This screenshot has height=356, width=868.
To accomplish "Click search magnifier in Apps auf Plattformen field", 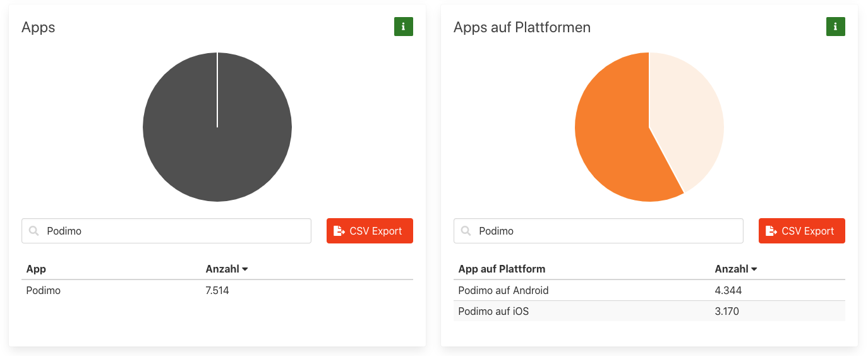I will 466,231.
